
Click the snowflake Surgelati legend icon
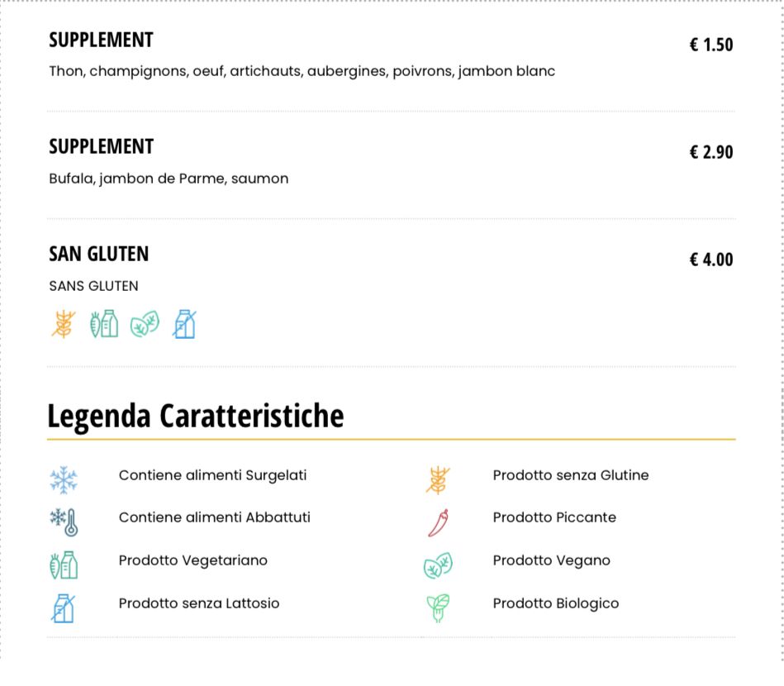click(64, 480)
